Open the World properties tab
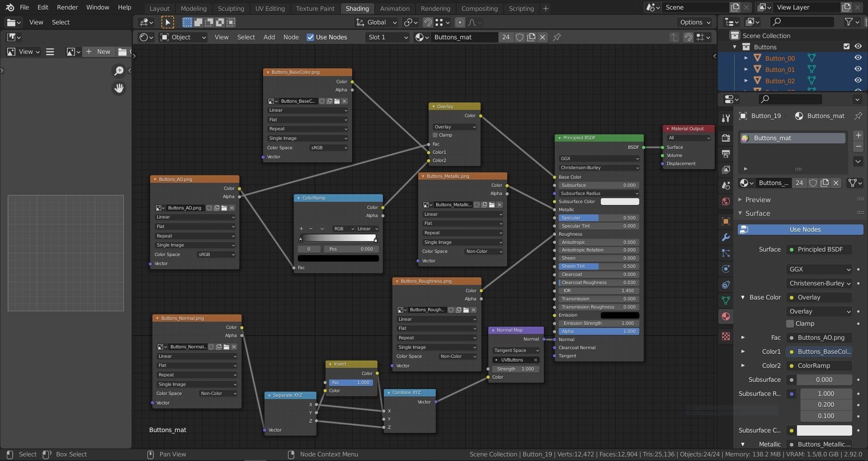Image resolution: width=868 pixels, height=461 pixels. (726, 201)
